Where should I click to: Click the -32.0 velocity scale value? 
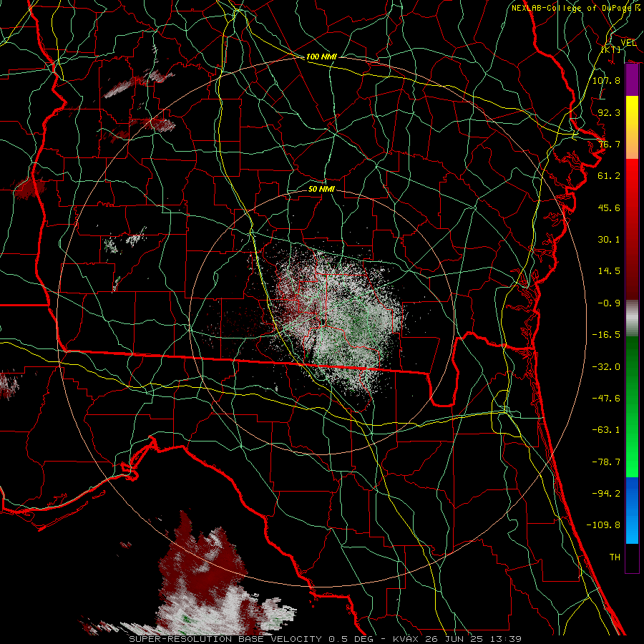pos(606,367)
